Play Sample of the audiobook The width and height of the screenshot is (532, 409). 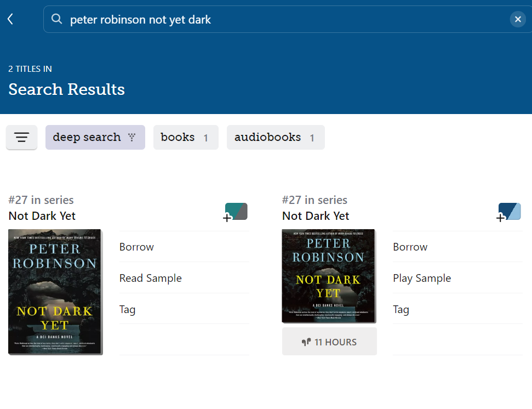click(x=422, y=278)
